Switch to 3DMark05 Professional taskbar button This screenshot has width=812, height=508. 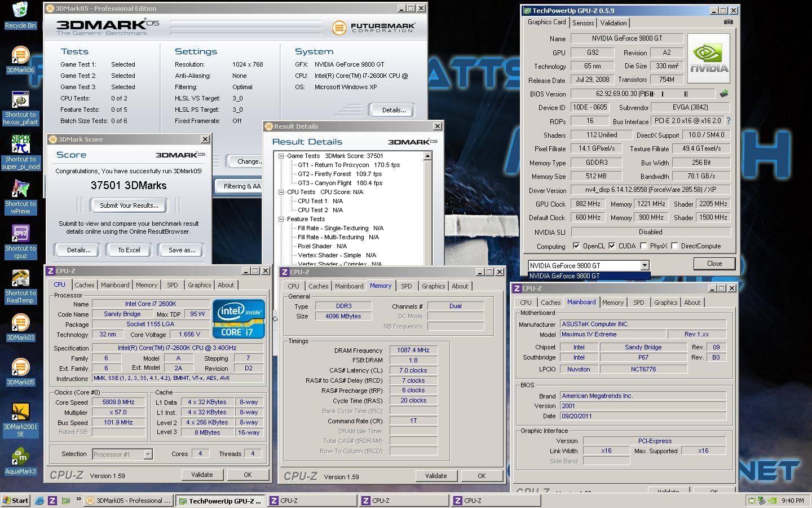tap(129, 501)
